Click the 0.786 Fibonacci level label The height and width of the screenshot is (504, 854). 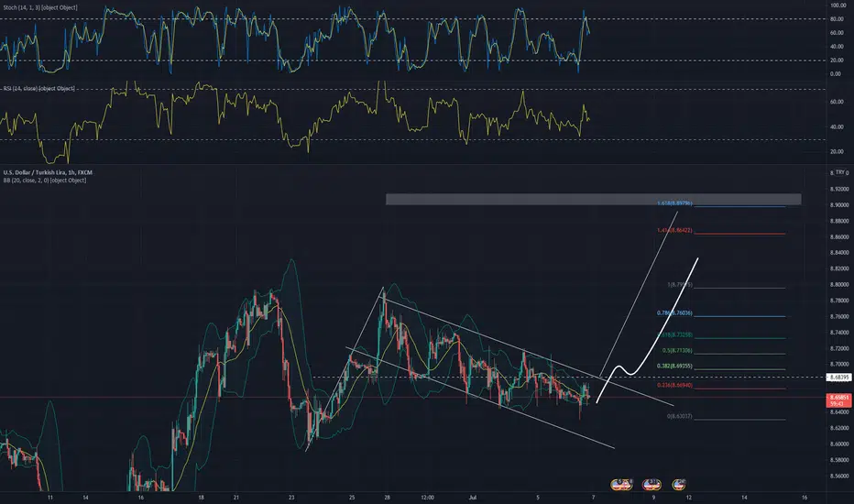point(674,313)
